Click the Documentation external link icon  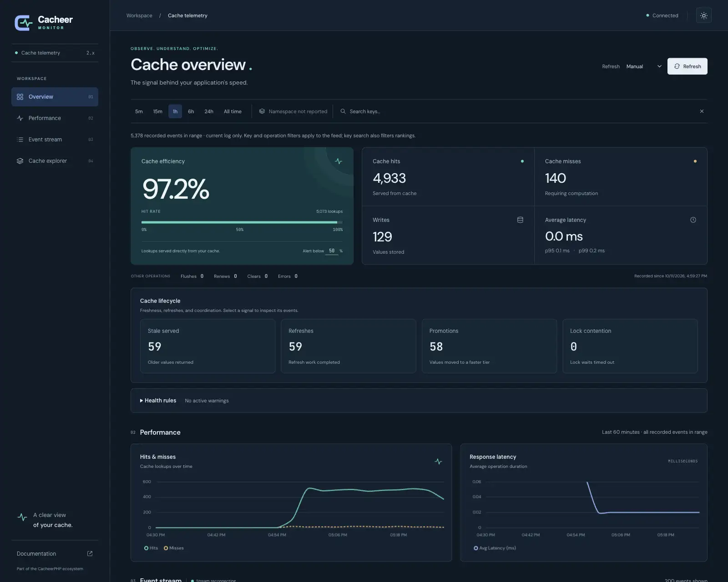coord(90,553)
